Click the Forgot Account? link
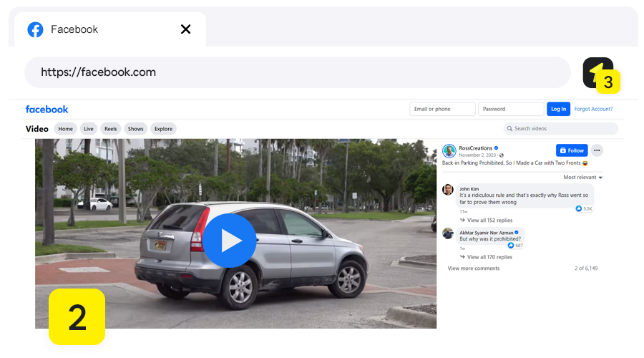 click(x=593, y=109)
